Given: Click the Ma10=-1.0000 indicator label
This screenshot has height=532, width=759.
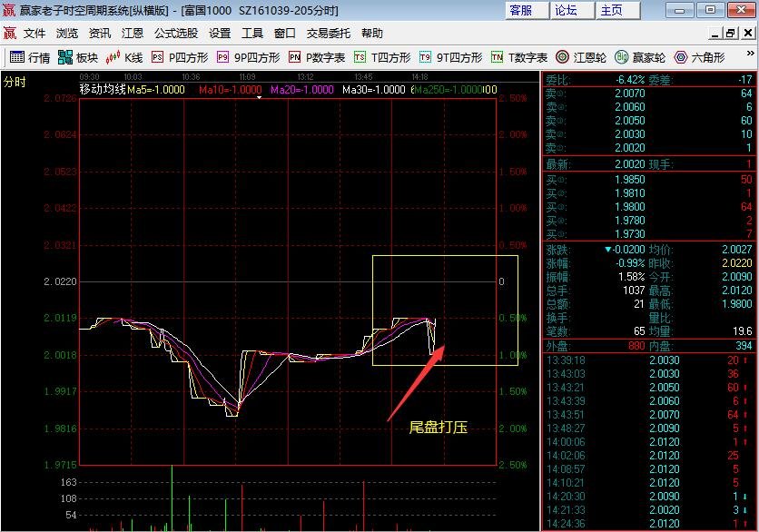Looking at the screenshot, I should click(231, 90).
